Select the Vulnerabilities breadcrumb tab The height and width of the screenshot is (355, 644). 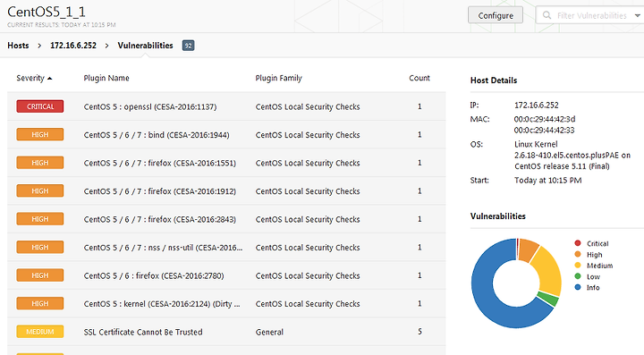(145, 46)
